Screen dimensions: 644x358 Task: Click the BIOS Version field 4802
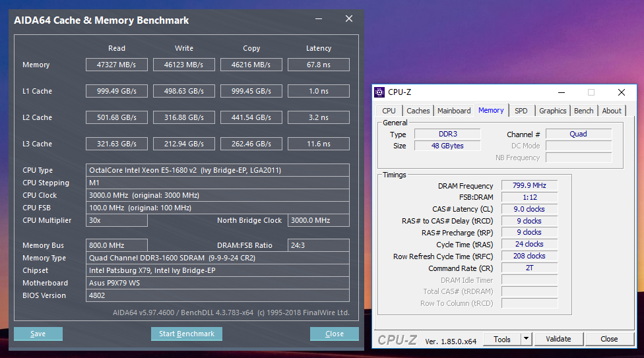tap(218, 295)
